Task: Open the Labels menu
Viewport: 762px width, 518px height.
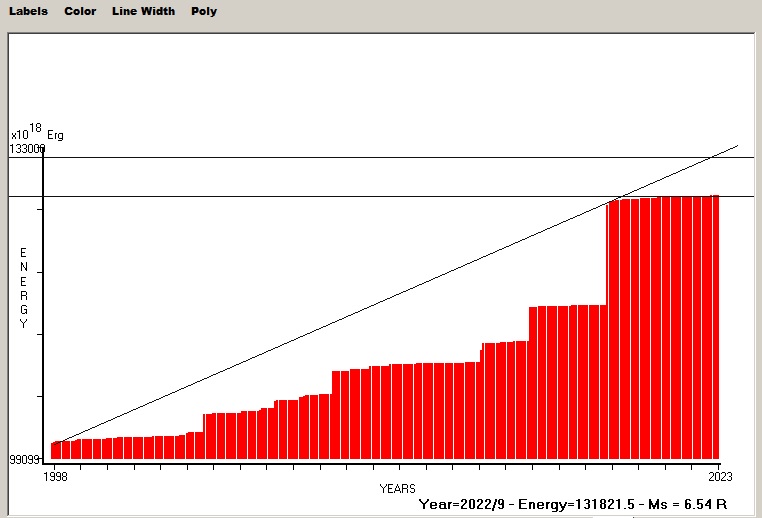Action: point(28,11)
